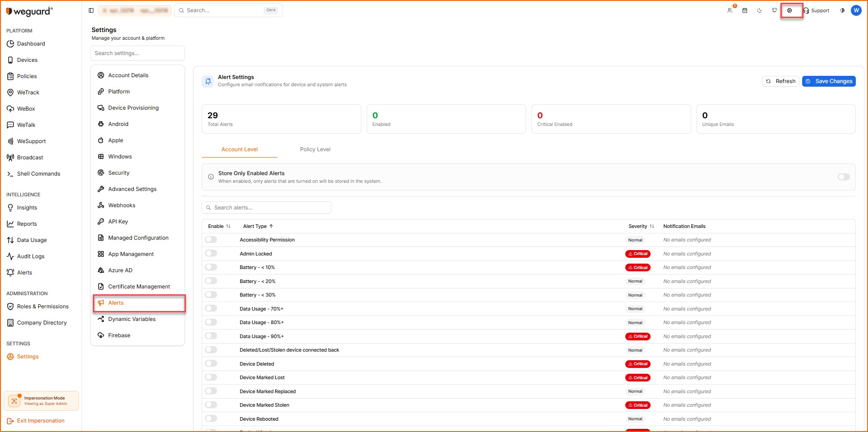Click the Refresh button
The height and width of the screenshot is (432, 868).
780,81
